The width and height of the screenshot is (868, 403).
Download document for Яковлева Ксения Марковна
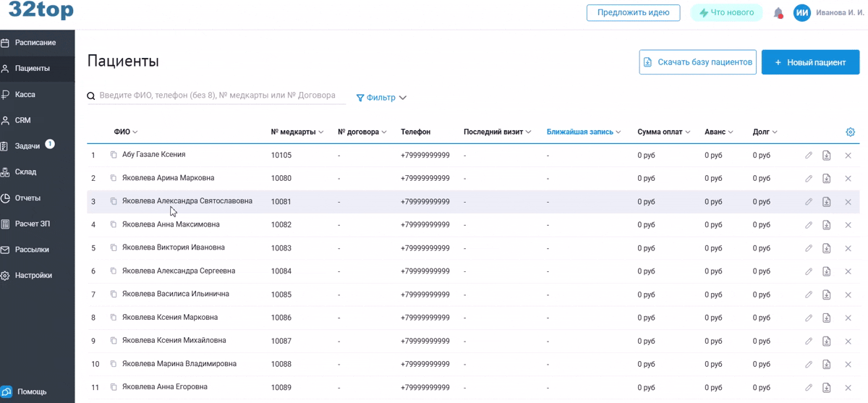point(827,318)
